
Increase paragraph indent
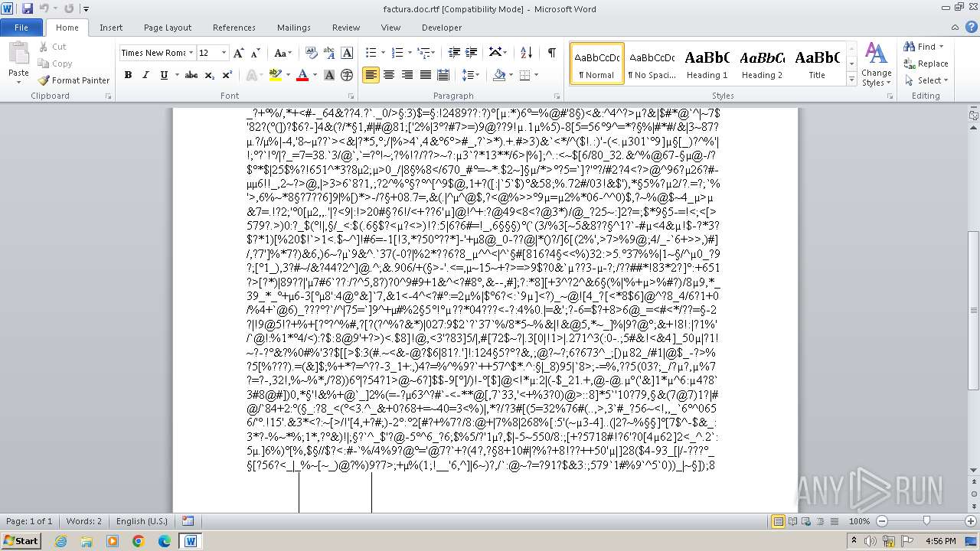coord(472,53)
